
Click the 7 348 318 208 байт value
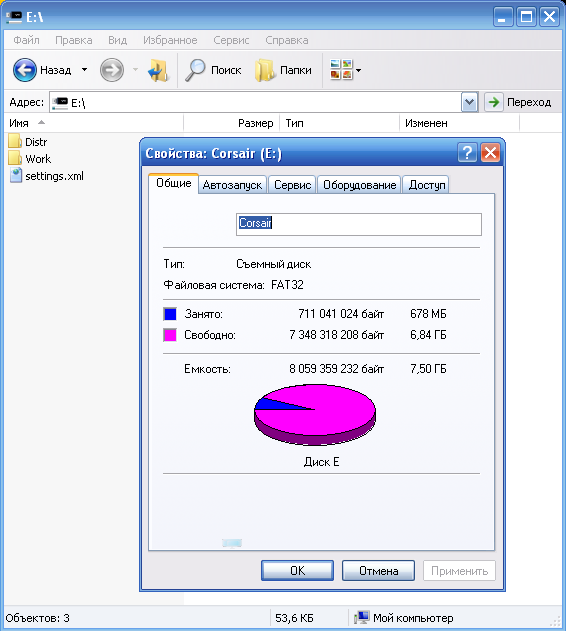tap(337, 335)
